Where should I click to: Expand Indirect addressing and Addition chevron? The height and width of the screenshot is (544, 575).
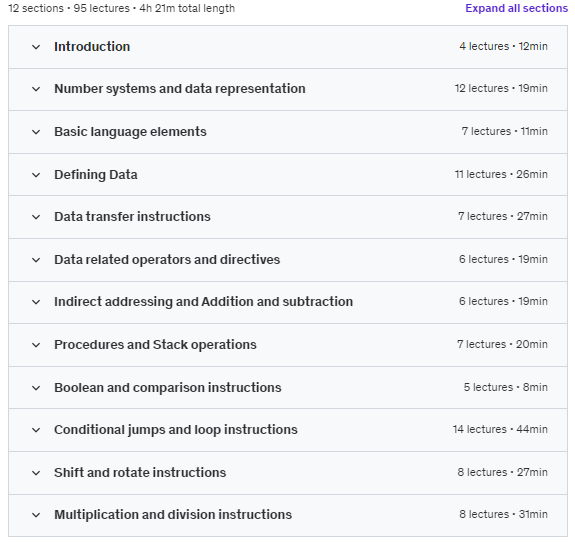pos(36,302)
